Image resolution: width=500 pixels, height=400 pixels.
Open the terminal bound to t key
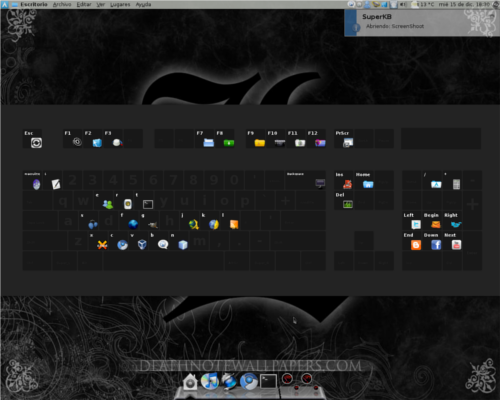point(148,204)
